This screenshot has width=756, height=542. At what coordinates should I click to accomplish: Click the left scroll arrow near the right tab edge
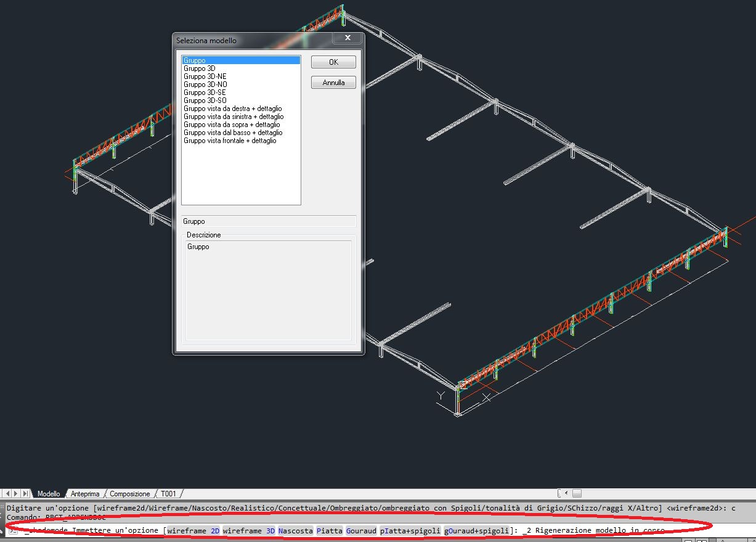[x=566, y=493]
